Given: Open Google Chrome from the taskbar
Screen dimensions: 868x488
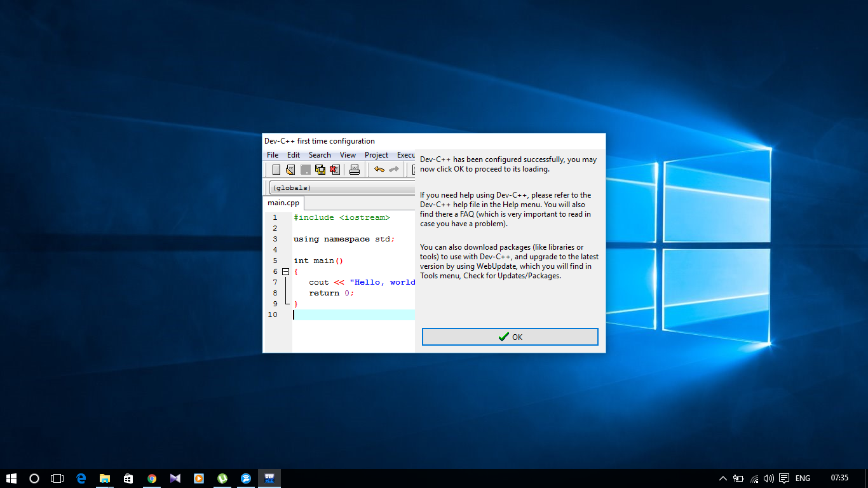Looking at the screenshot, I should tap(152, 478).
